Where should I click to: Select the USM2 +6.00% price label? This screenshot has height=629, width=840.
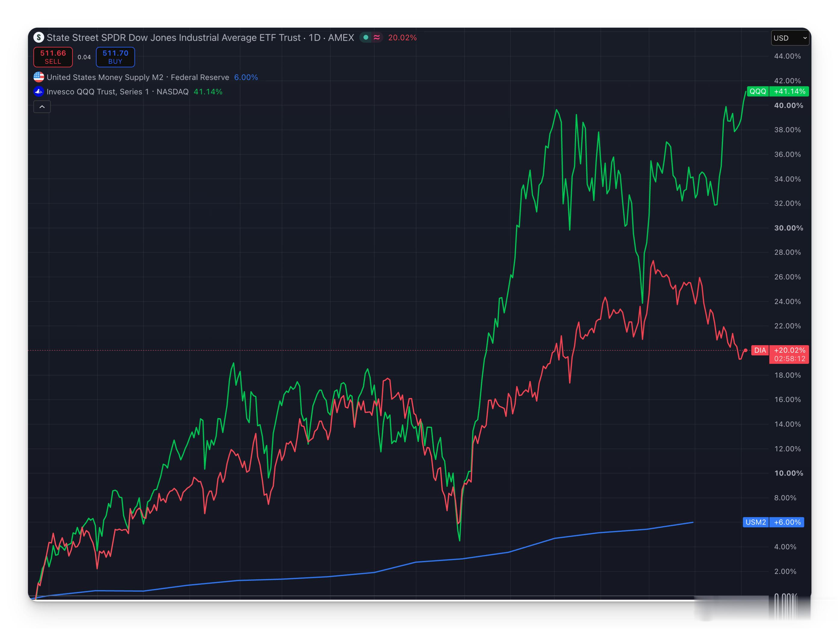click(x=773, y=522)
